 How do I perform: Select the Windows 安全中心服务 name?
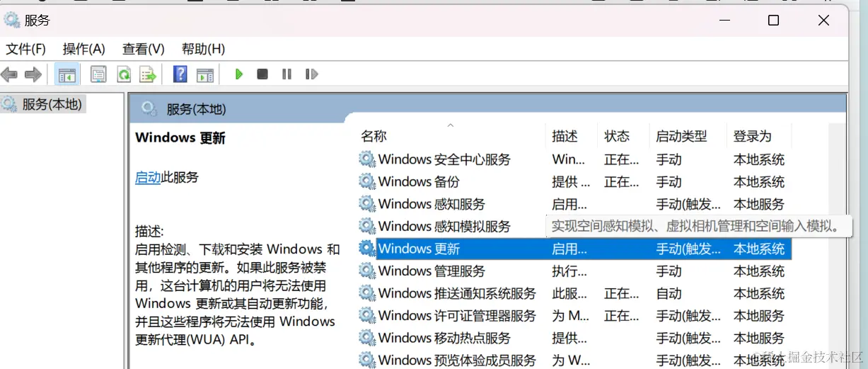click(x=444, y=159)
